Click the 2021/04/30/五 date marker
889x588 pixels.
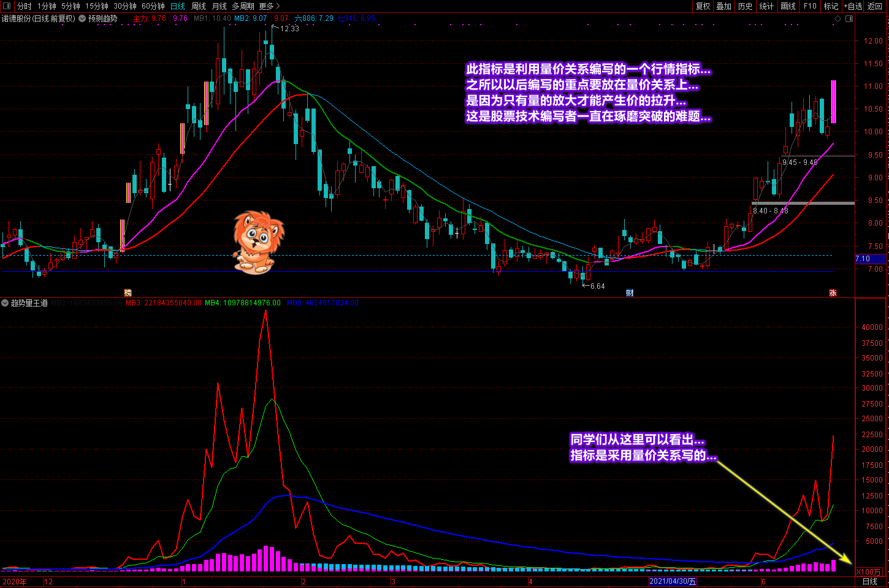pyautogui.click(x=673, y=581)
